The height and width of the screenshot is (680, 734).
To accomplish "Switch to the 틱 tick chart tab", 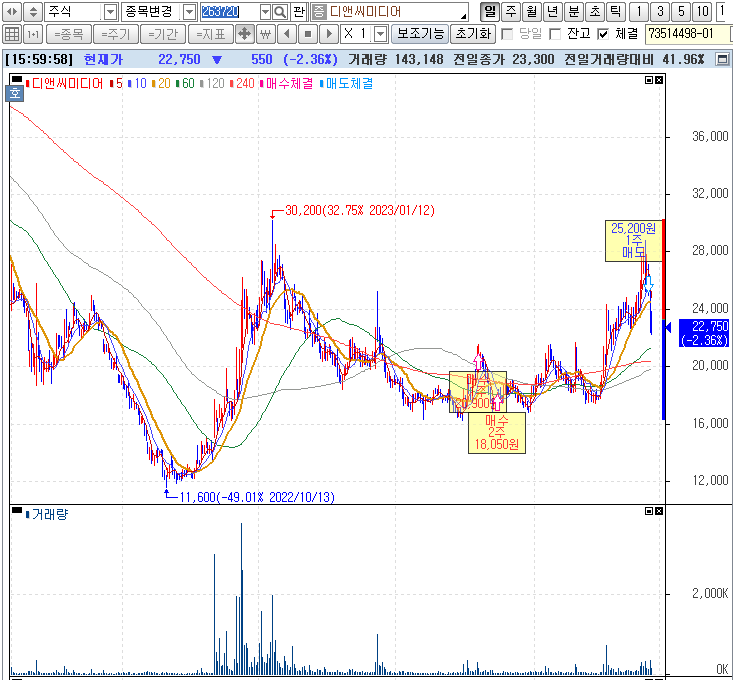I will (616, 12).
